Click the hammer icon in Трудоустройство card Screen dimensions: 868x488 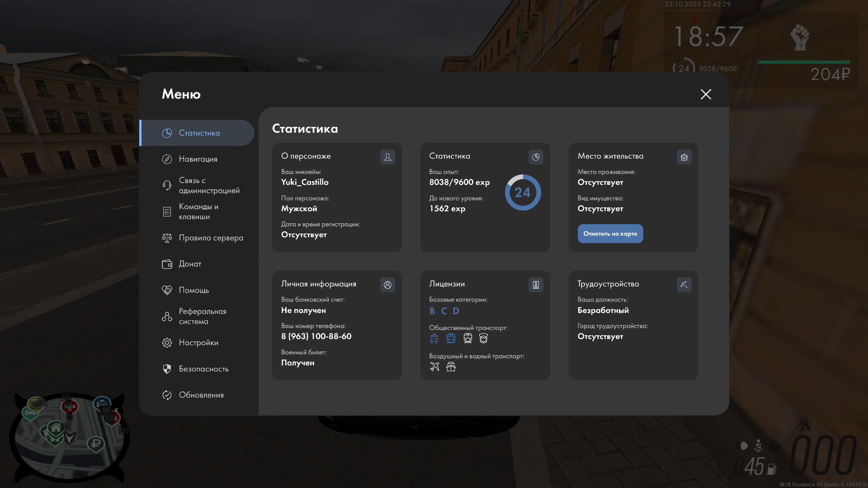pyautogui.click(x=684, y=285)
